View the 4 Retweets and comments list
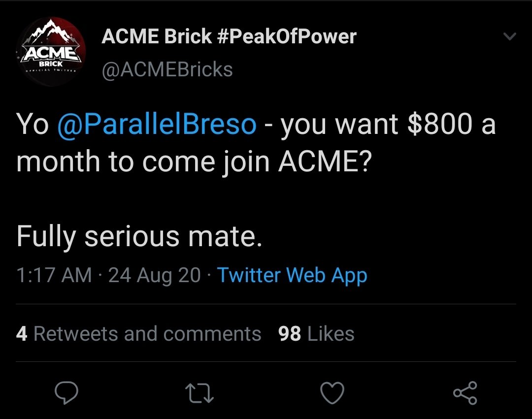Viewport: 532px width, 419px height. point(138,334)
